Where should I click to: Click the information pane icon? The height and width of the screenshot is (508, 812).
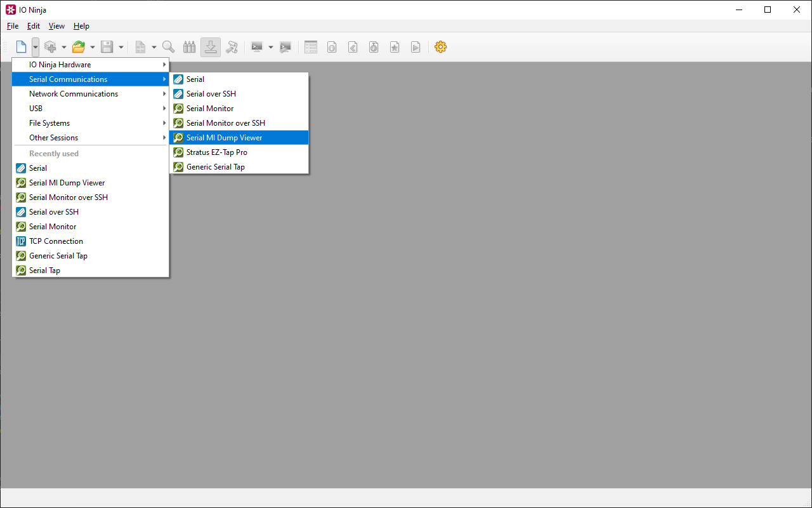click(x=332, y=47)
